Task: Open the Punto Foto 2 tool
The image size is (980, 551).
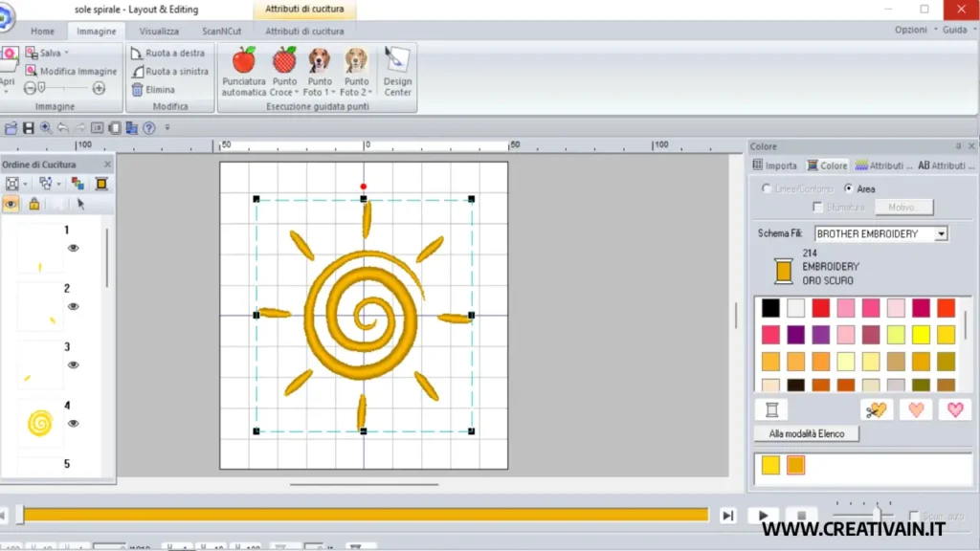Action: click(x=356, y=72)
